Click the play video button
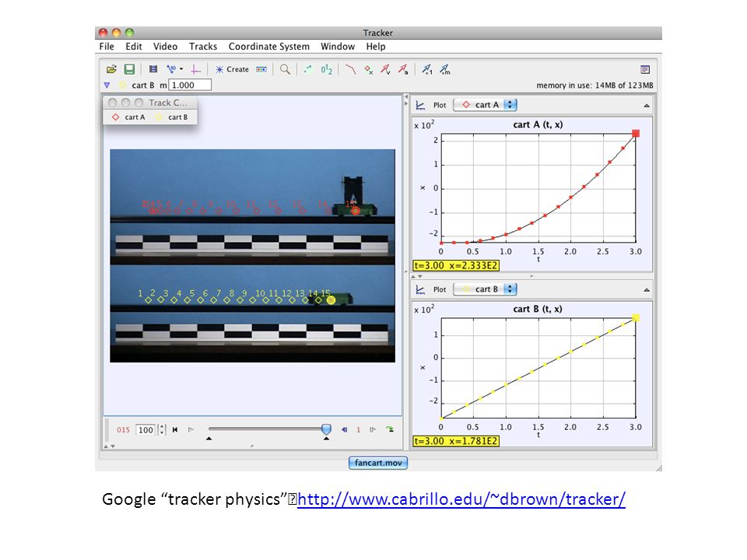The height and width of the screenshot is (560, 747). pos(191,429)
